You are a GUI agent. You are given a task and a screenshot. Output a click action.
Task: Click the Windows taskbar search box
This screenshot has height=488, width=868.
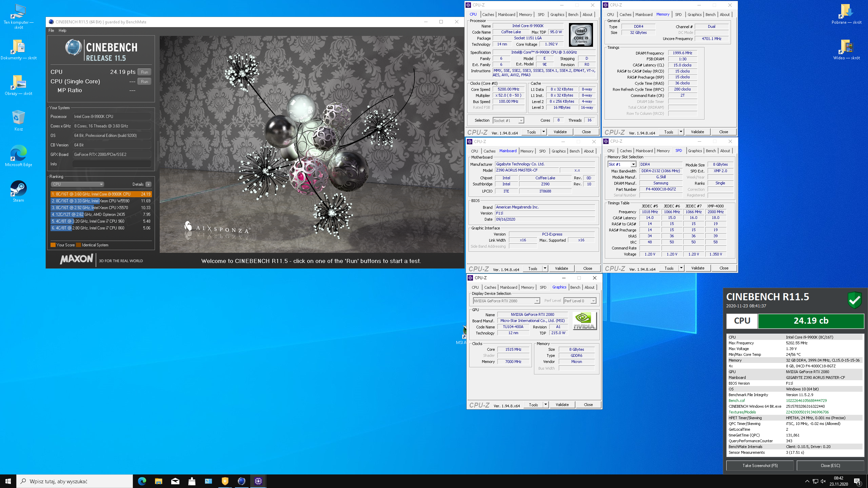tap(75, 481)
